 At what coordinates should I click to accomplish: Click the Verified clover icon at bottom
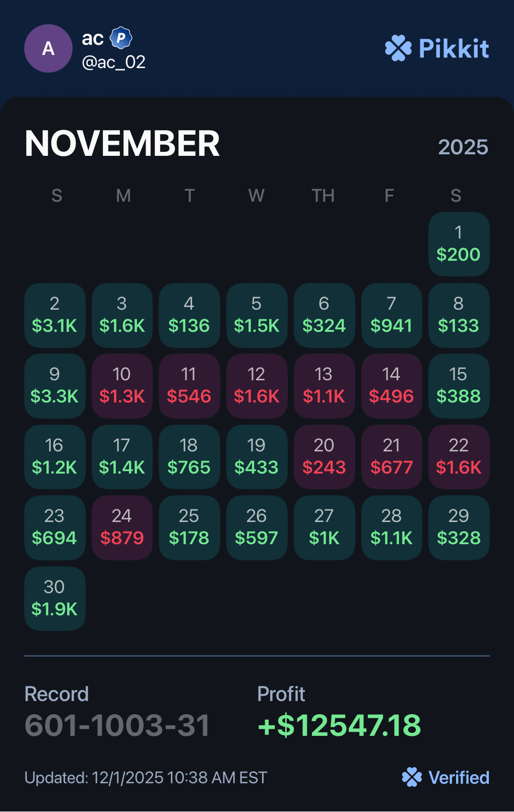pyautogui.click(x=412, y=777)
